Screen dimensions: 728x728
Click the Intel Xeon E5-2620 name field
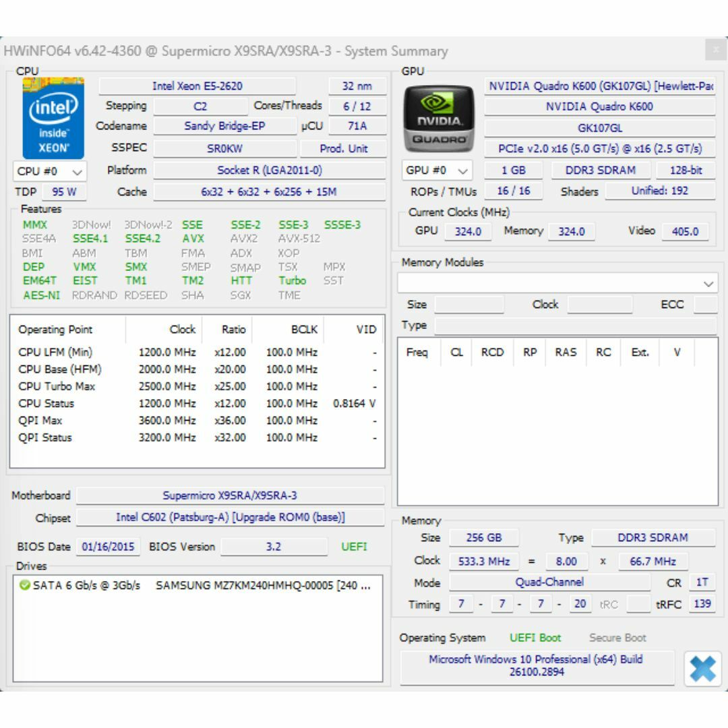click(x=198, y=86)
